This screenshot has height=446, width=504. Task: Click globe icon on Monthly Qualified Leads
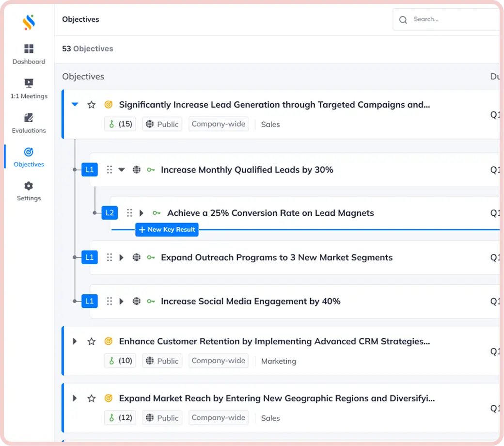click(x=137, y=170)
